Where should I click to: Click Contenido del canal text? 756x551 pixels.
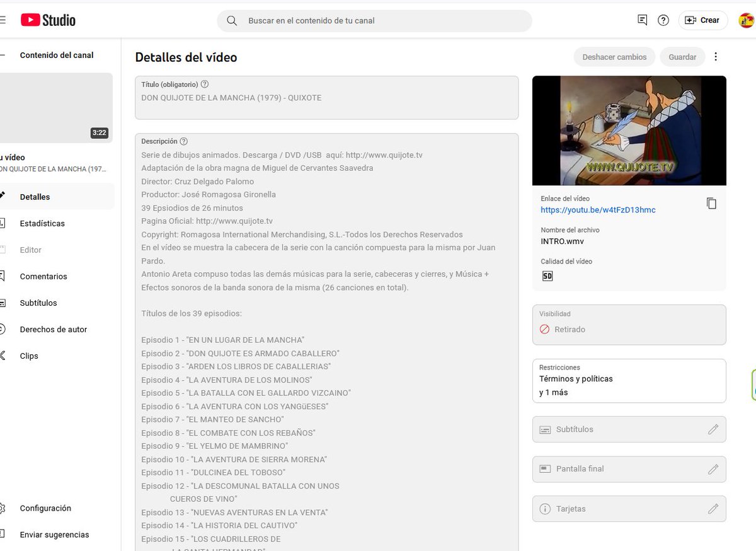tap(57, 55)
